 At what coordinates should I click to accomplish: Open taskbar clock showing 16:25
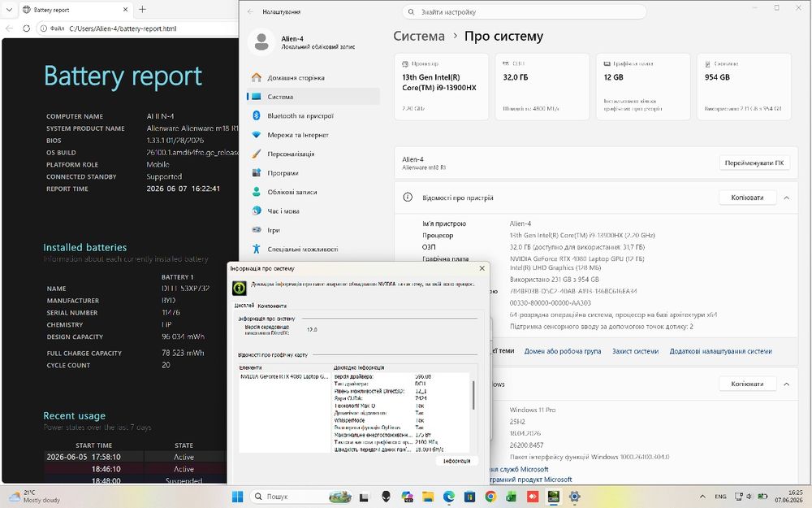[x=788, y=496]
